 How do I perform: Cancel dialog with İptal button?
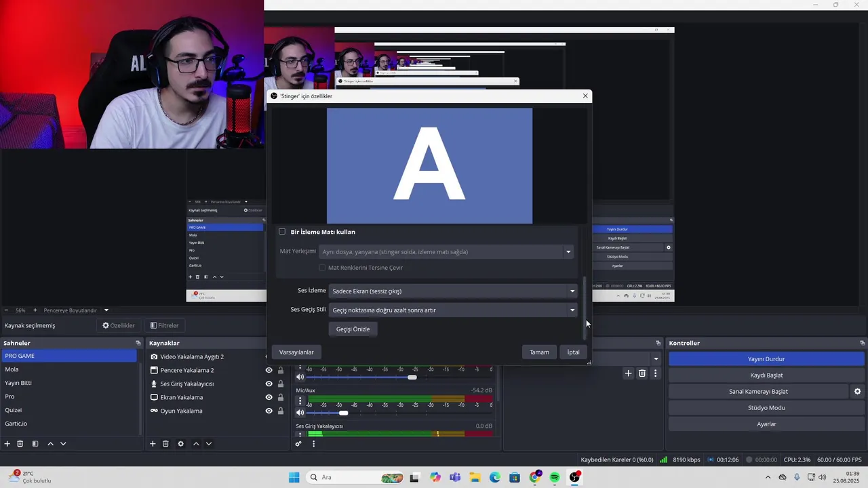click(x=574, y=352)
